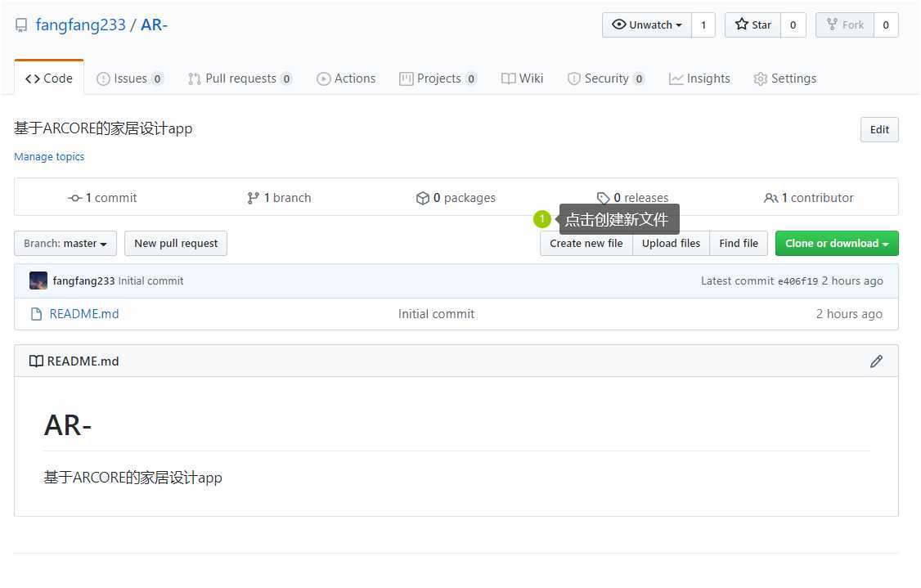Viewport: 921px width, 588px height.
Task: Click the eye icon in Unwatch button
Action: point(619,24)
